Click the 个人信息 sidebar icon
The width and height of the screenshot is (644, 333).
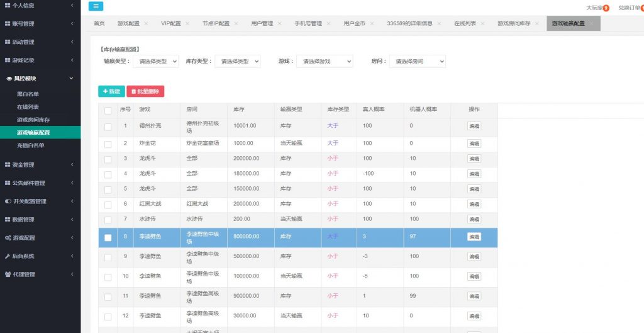[8, 6]
